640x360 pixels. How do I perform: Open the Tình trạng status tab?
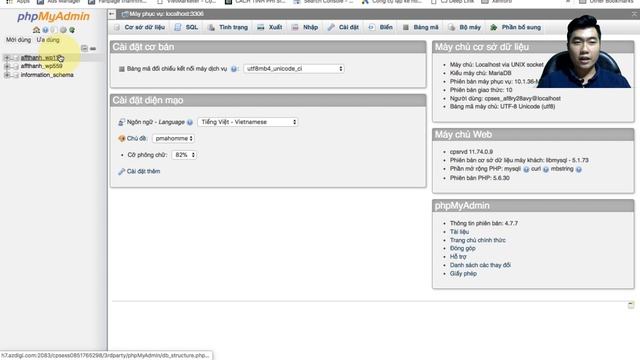point(228,27)
